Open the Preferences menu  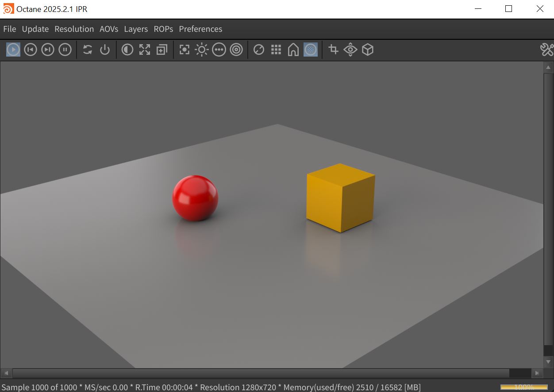pos(200,29)
